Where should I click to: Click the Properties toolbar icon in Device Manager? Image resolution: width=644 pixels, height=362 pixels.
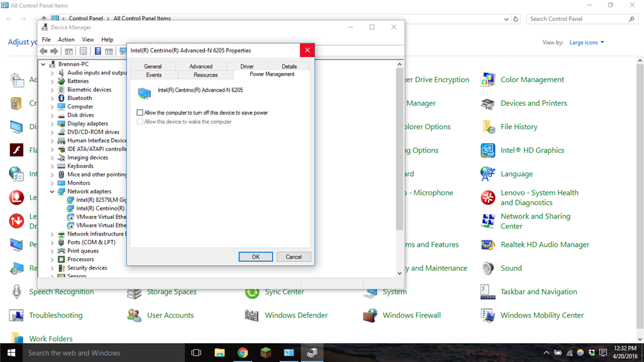[84, 52]
